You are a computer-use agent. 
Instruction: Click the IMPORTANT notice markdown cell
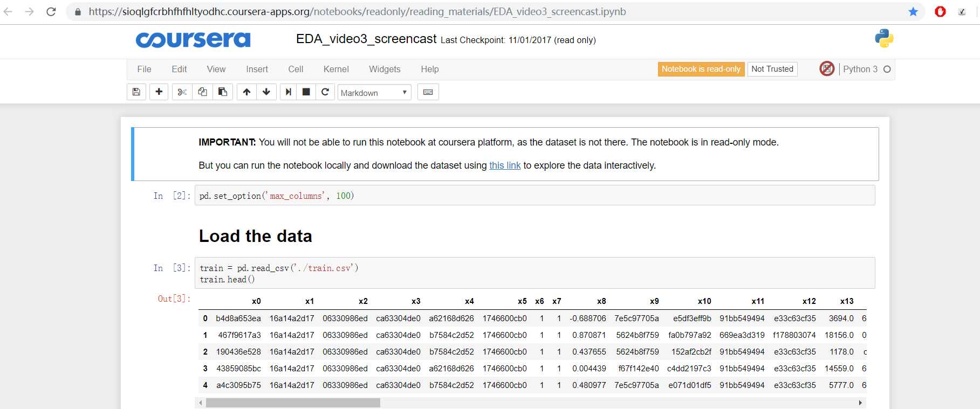[505, 154]
